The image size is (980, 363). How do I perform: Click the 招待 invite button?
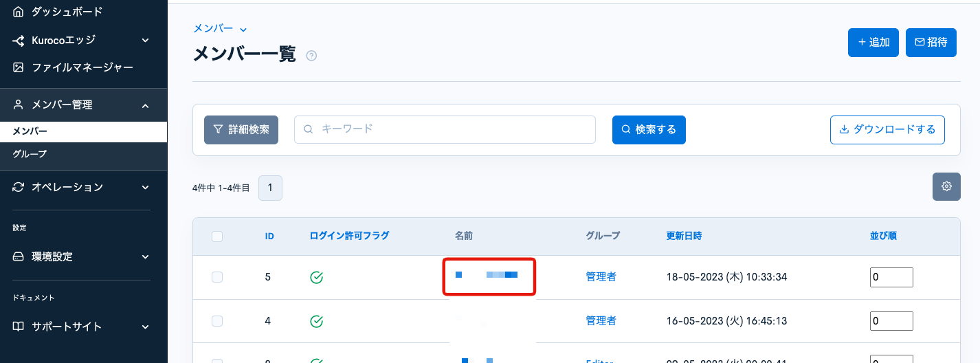[x=931, y=43]
